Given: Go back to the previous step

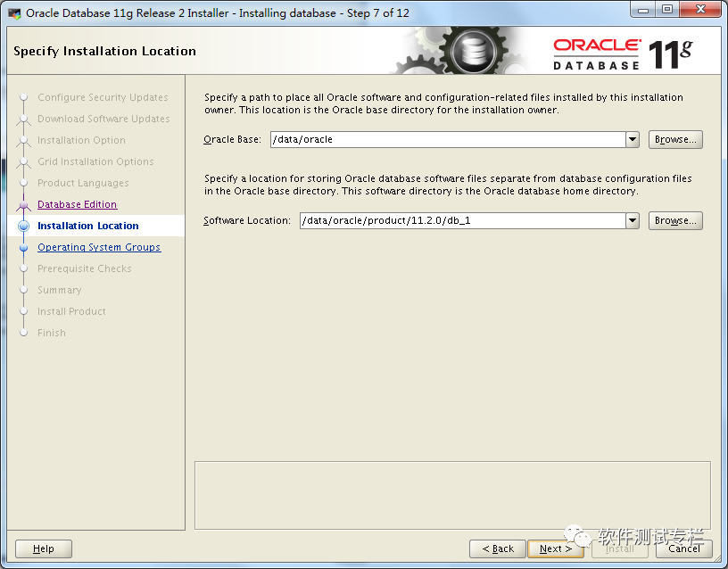Looking at the screenshot, I should click(498, 549).
